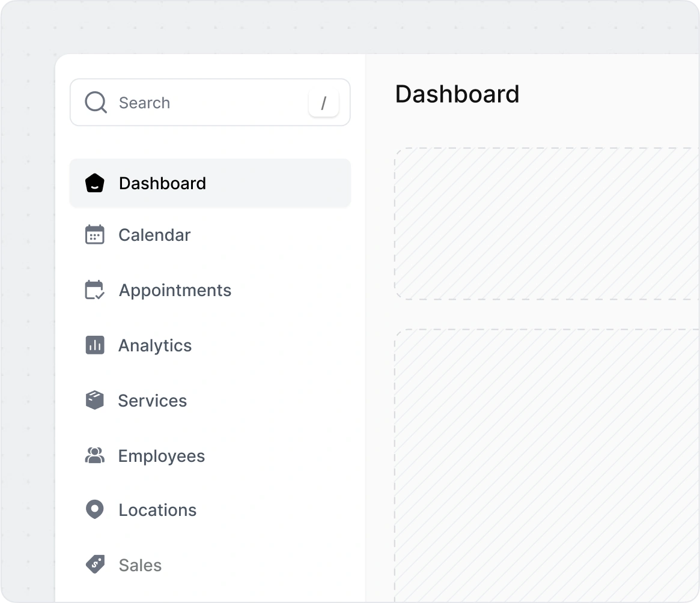Image resolution: width=700 pixels, height=603 pixels.
Task: Navigate to the Employees label in sidebar
Action: [x=162, y=456]
